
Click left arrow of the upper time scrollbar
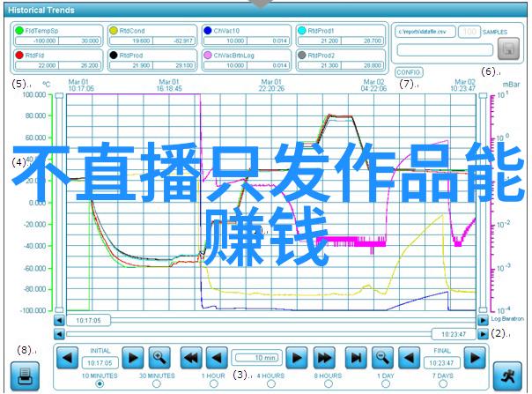pos(59,320)
